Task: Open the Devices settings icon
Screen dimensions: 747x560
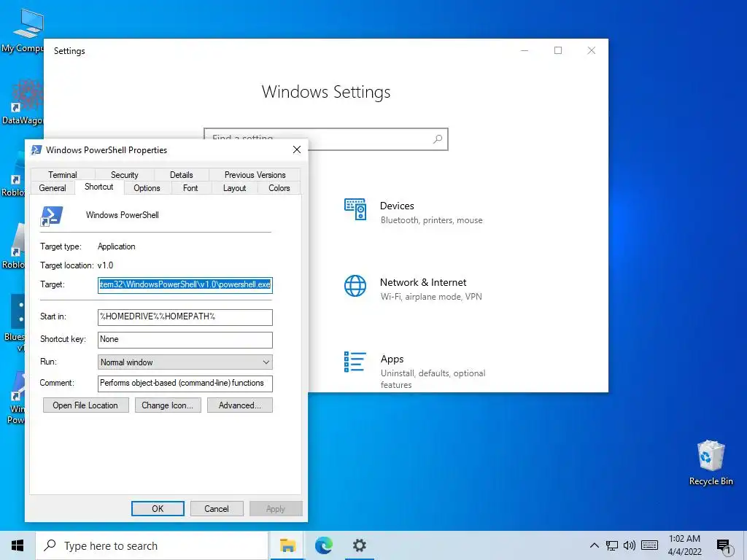Action: (355, 209)
